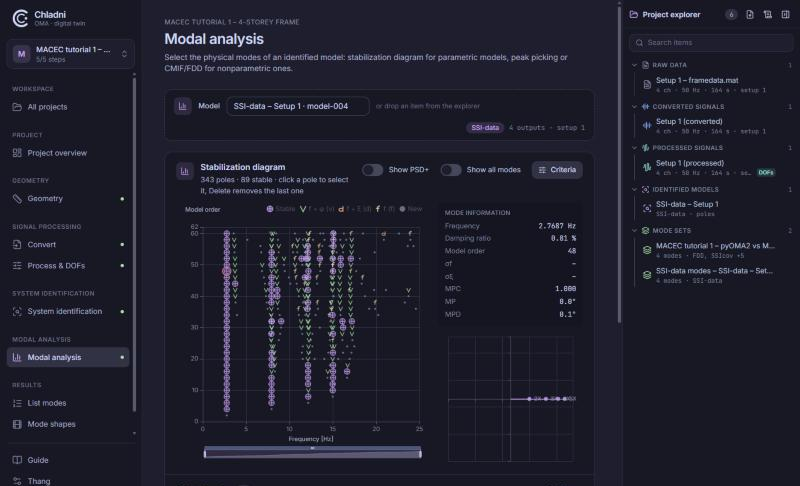Click the Model chart icon beside Model field
800x486 pixels.
183,106
